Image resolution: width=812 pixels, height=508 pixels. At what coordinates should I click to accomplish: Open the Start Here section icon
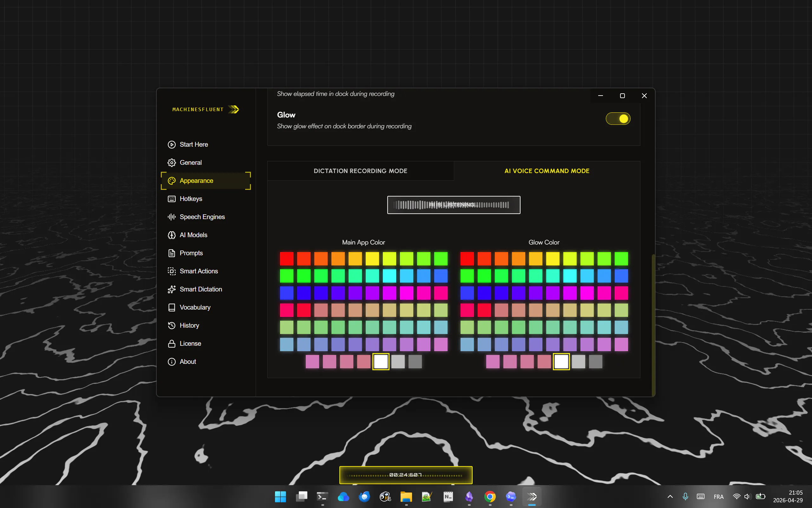172,144
